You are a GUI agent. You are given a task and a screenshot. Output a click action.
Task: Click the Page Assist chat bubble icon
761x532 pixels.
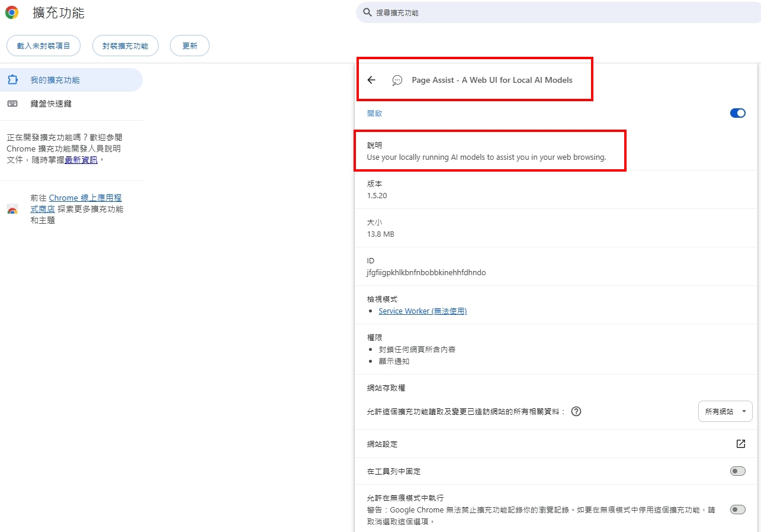(397, 80)
